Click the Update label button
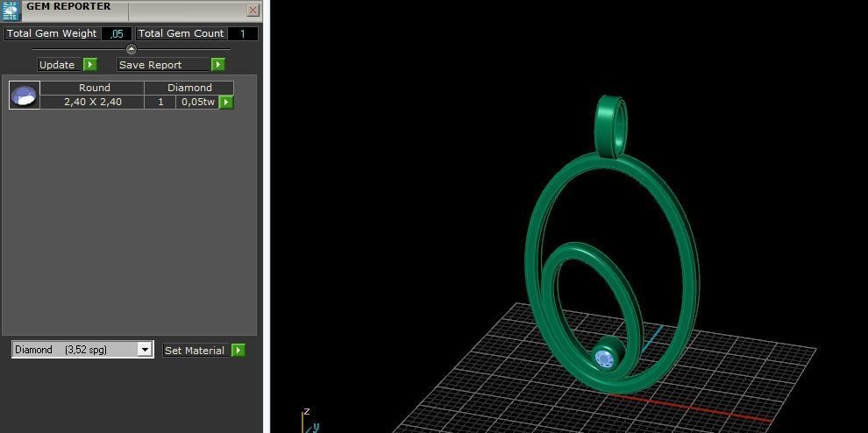Image resolution: width=868 pixels, height=433 pixels. [60, 65]
